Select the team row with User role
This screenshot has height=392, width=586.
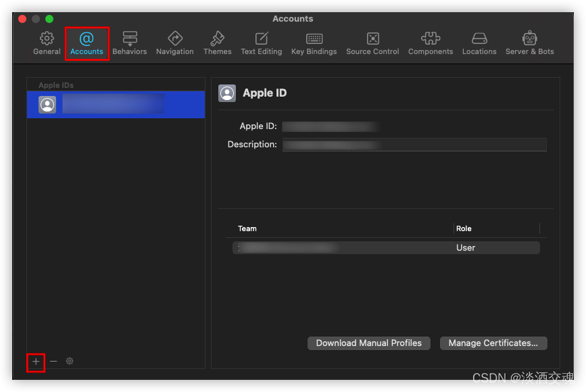click(x=386, y=248)
